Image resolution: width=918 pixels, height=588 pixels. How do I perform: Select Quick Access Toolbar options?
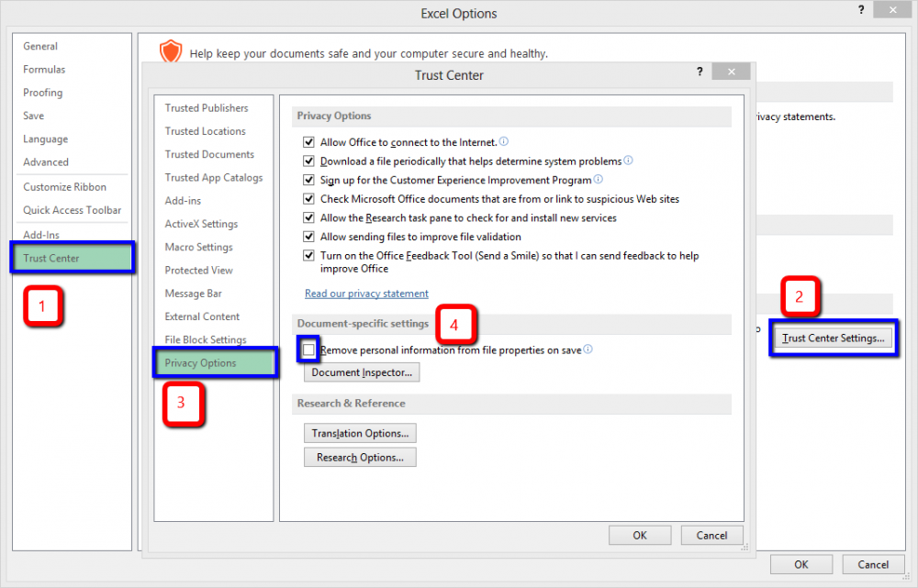click(x=72, y=210)
